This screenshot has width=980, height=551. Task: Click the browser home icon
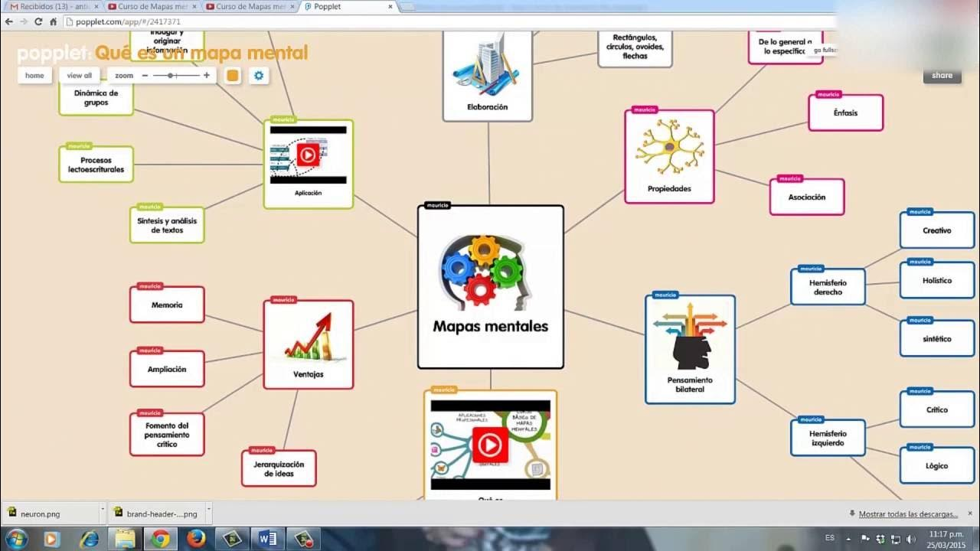point(53,22)
